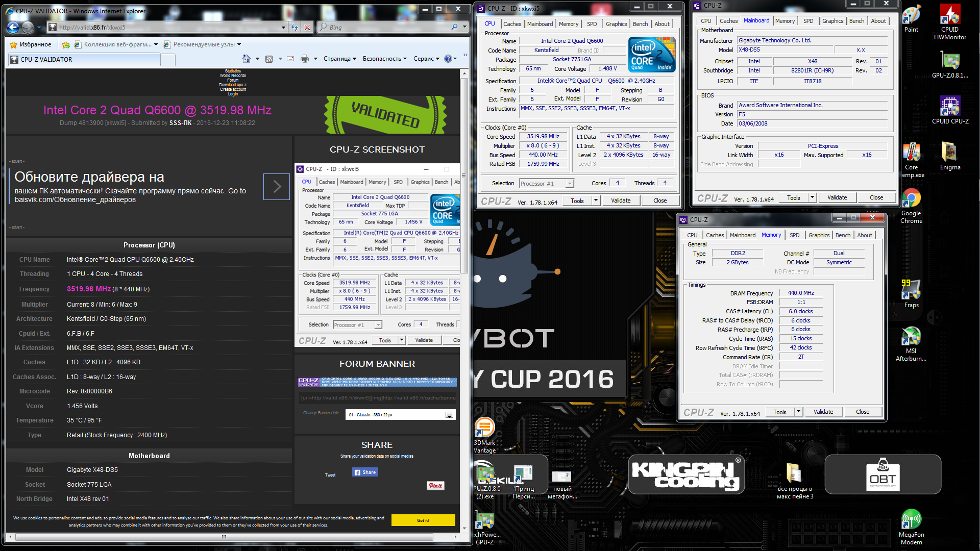Click the IE help question mark icon
The width and height of the screenshot is (980, 551).
[x=448, y=59]
